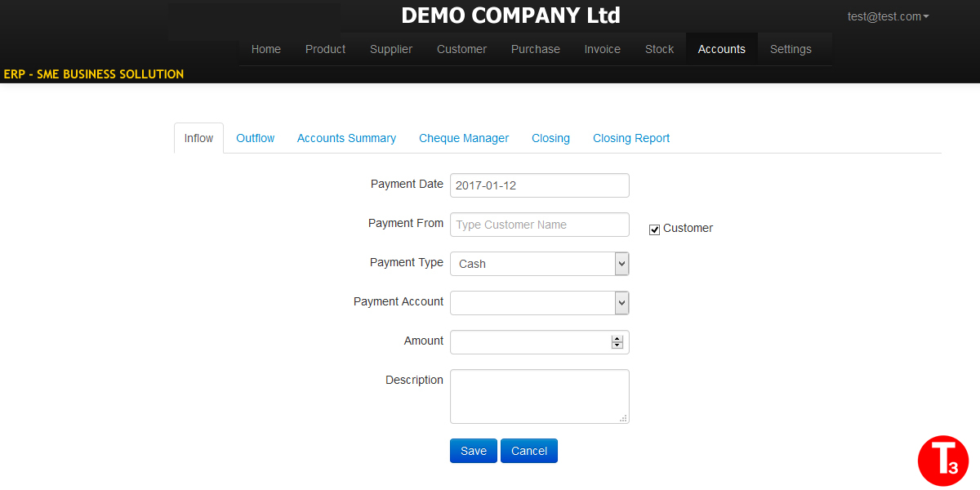The width and height of the screenshot is (980, 490).
Task: Open the Customer menu
Action: (x=461, y=49)
